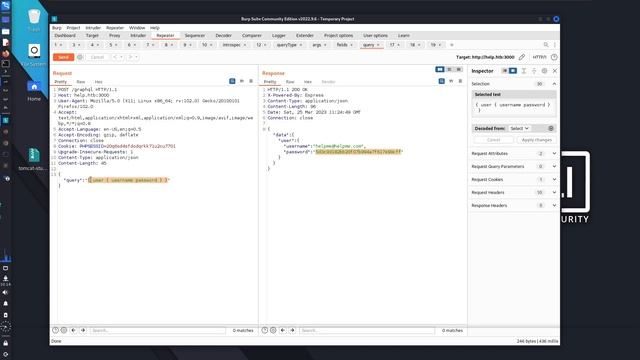Open the send options gear icon
Viewport: 640px width, 360px height.
tap(80, 57)
